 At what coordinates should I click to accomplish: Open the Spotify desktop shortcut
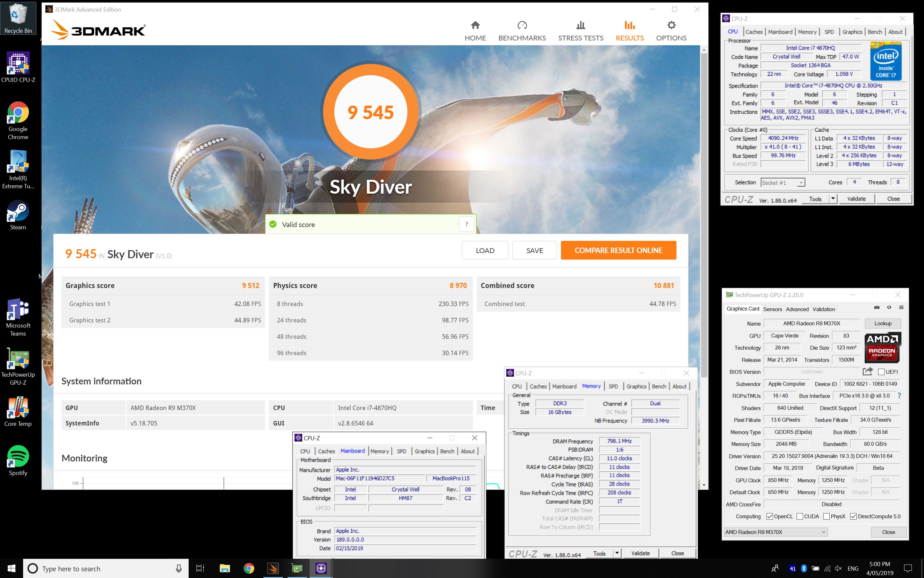coord(18,460)
